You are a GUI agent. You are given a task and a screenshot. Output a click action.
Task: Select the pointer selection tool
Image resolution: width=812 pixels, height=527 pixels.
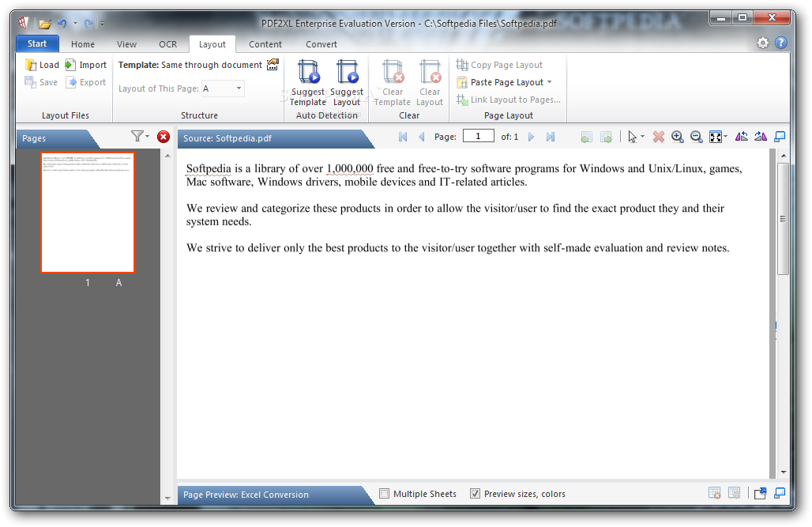coord(633,137)
